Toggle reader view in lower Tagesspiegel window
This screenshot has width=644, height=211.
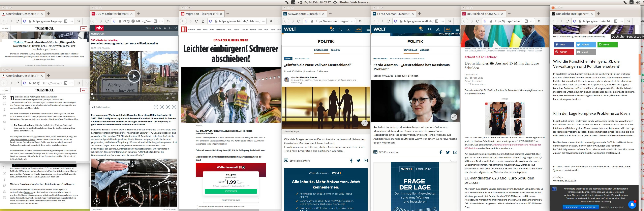(66, 83)
